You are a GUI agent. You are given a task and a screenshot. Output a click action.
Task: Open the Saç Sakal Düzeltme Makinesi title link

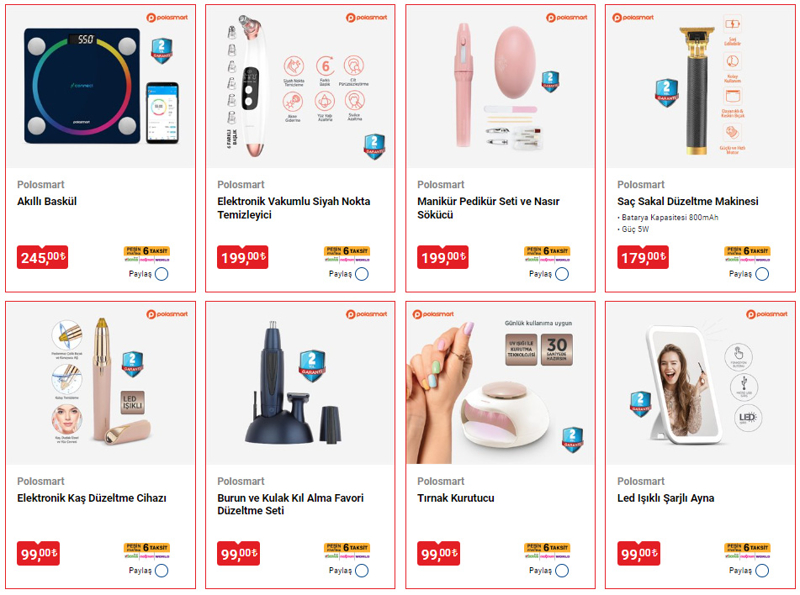688,201
